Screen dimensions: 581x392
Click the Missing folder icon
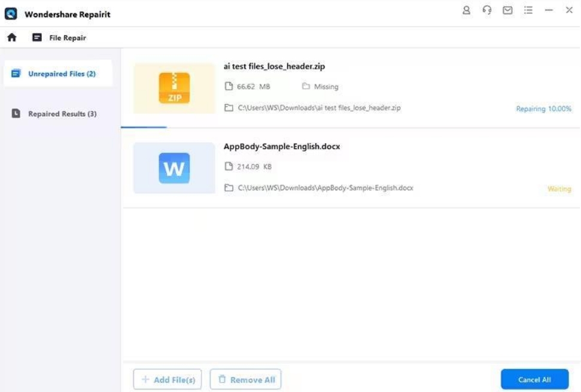(x=306, y=86)
